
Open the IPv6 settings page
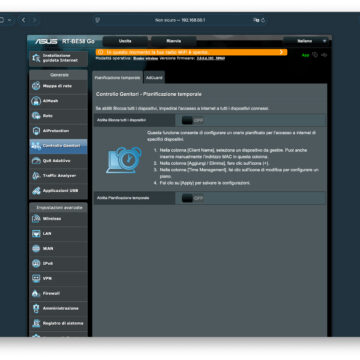tap(59, 264)
